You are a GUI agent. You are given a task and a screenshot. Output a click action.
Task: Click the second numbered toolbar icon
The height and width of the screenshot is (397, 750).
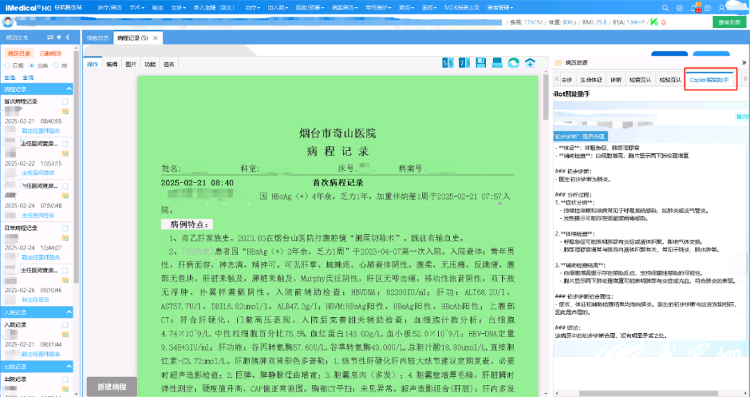point(464,63)
